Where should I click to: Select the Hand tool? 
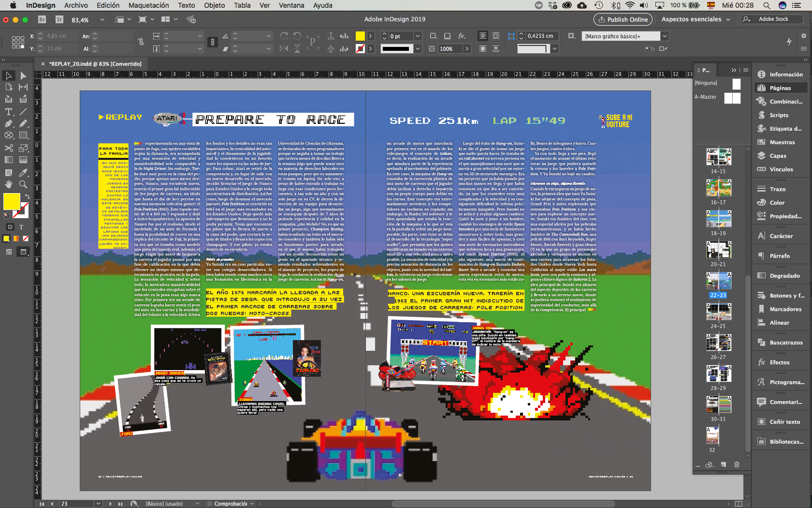pos(8,184)
